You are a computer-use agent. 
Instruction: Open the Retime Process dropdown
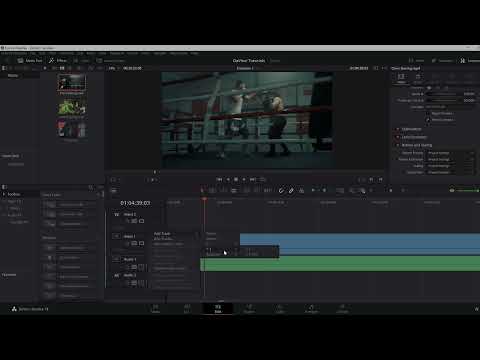point(451,153)
